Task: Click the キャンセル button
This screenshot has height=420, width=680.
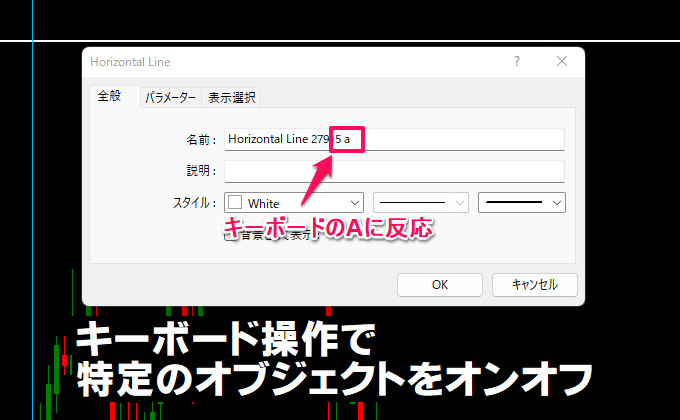Action: coord(534,285)
